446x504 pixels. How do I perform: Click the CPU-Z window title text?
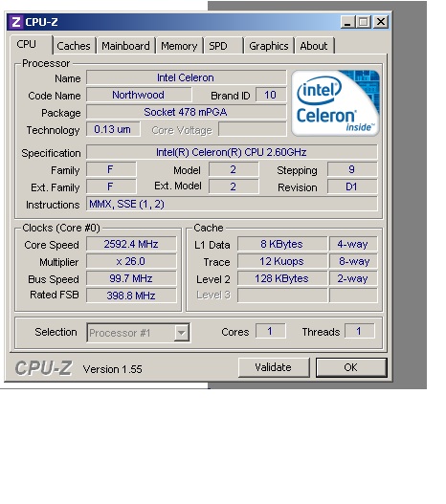click(41, 22)
